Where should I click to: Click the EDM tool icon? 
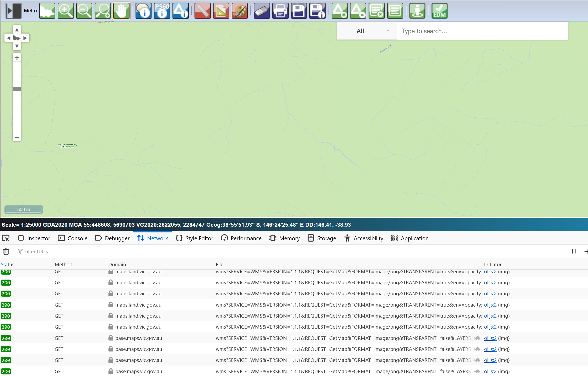(440, 12)
